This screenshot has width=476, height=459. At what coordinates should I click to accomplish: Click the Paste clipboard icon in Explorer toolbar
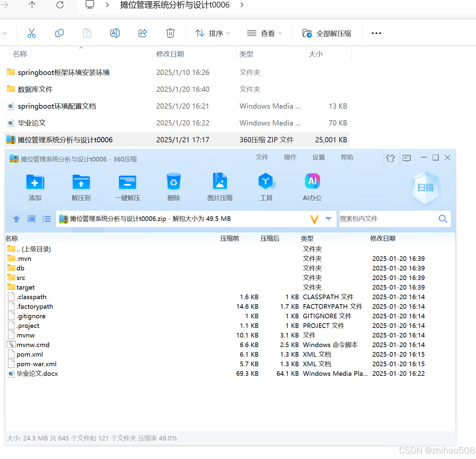87,33
